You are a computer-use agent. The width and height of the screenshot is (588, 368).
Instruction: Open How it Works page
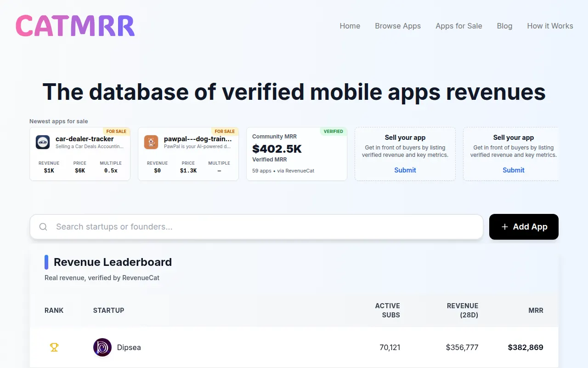(550, 26)
